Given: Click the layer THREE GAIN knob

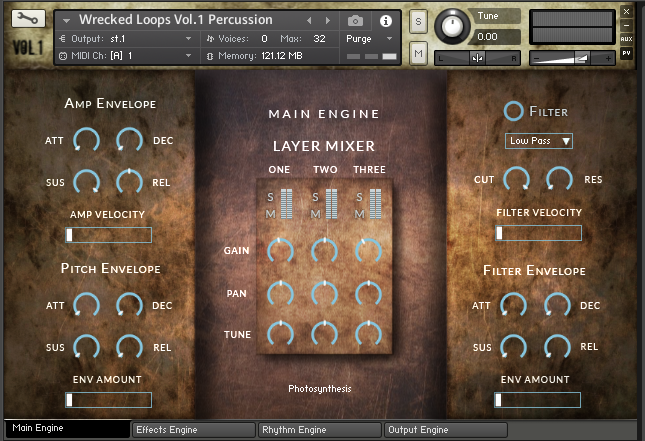Looking at the screenshot, I should [368, 251].
